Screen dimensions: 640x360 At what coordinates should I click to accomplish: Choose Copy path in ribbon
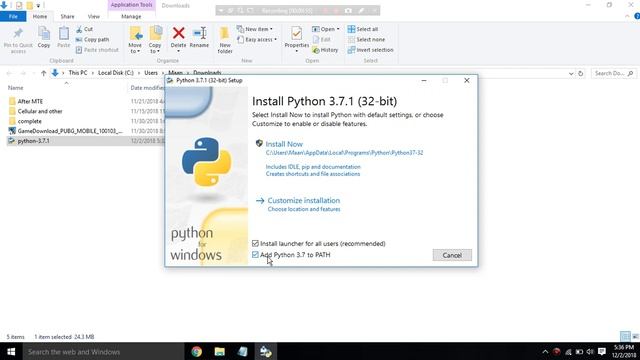(x=93, y=40)
